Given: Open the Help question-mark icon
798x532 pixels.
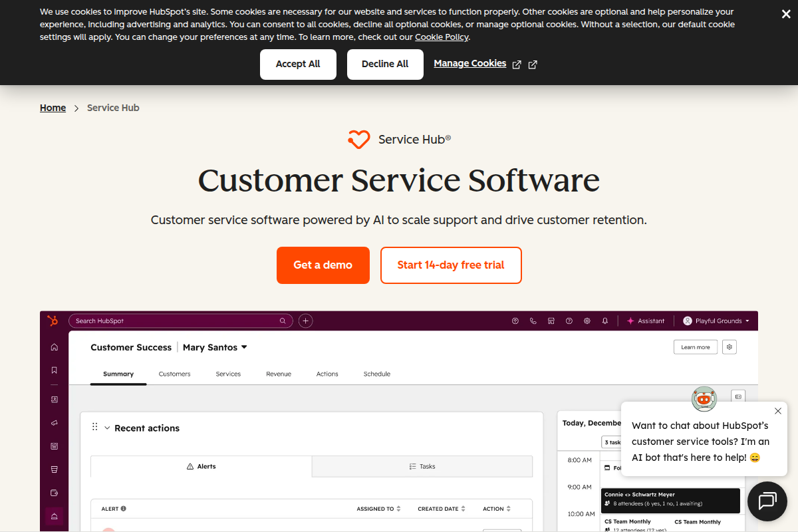Looking at the screenshot, I should (x=569, y=321).
